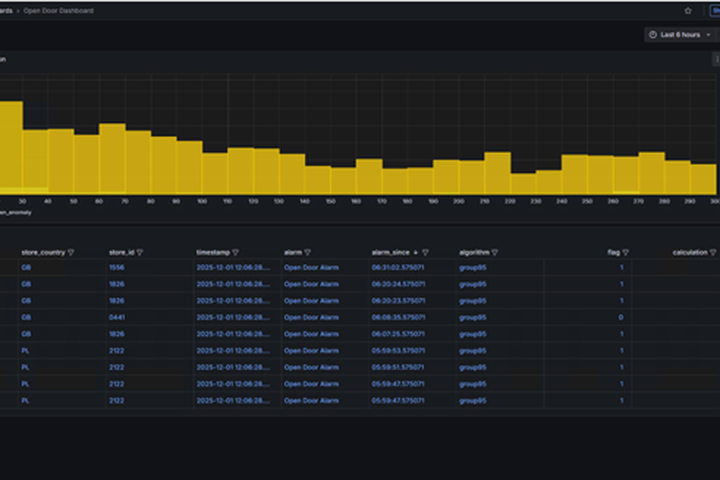
Task: Click histogram bar between 160 and 170
Action: point(369,177)
